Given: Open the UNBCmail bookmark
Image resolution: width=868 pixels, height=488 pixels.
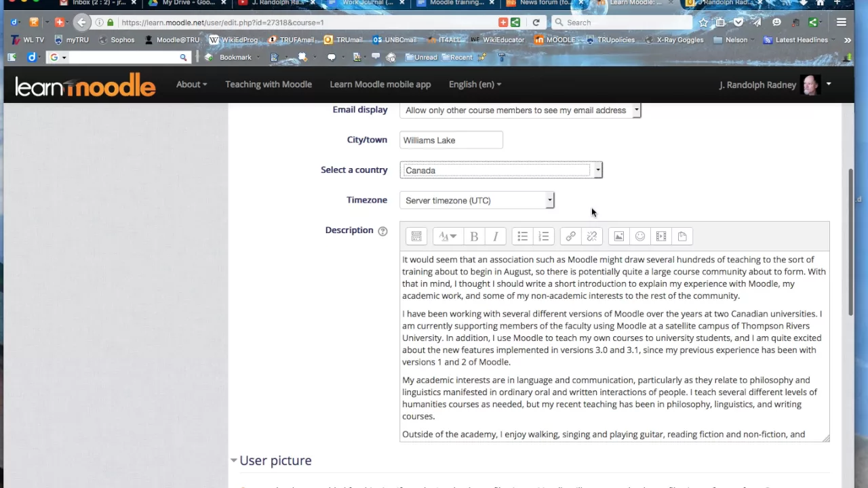Looking at the screenshot, I should coord(395,40).
